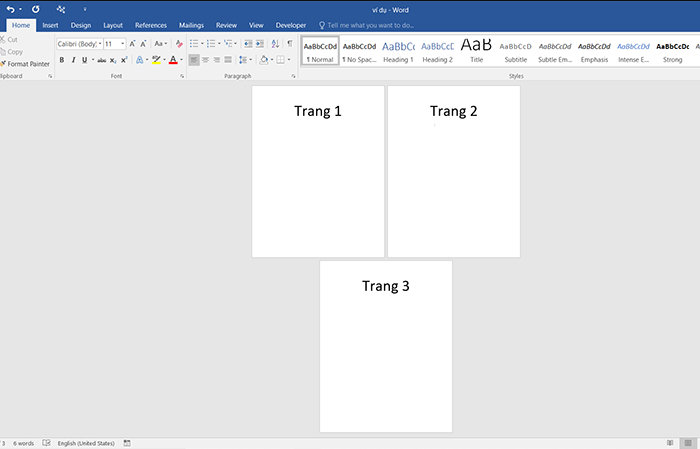Apply the No Spacing style

point(359,51)
